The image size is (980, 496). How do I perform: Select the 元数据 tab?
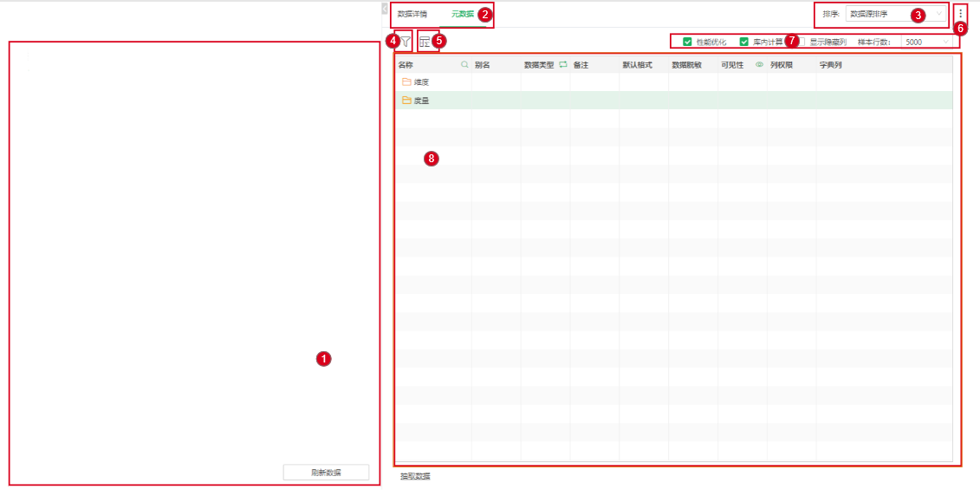pyautogui.click(x=462, y=15)
